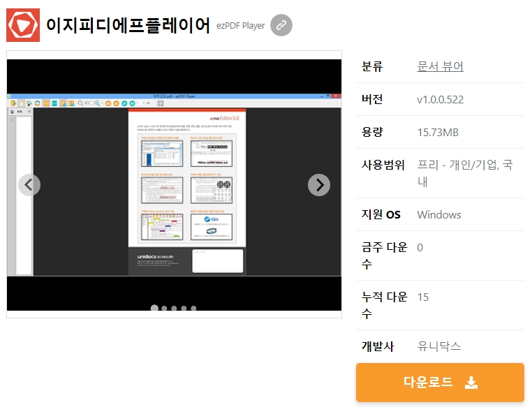Show the previous screenshot with left arrow

pos(29,185)
